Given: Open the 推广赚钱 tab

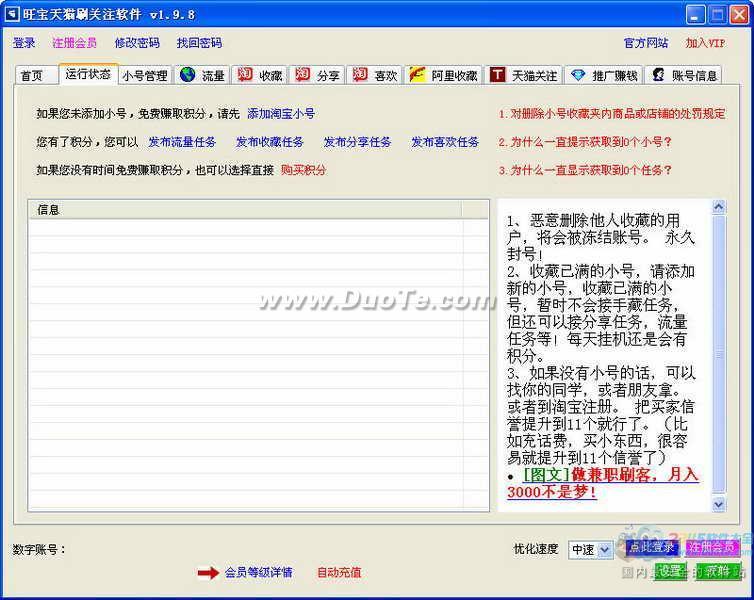Looking at the screenshot, I should click(604, 75).
